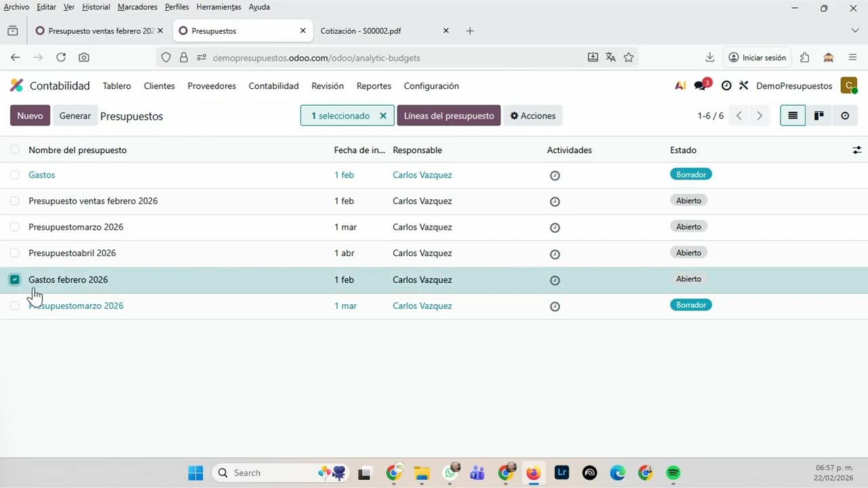
Task: Toggle the select-all header checkbox
Action: tap(14, 150)
